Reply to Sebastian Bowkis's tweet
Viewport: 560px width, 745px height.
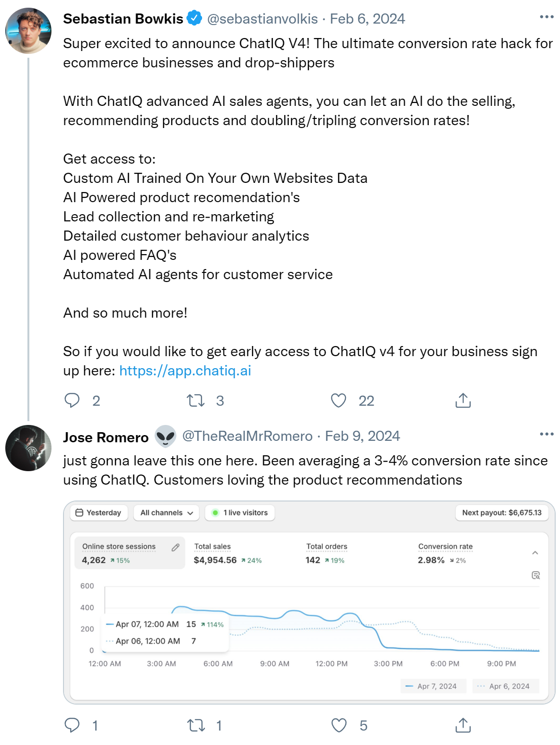pos(72,400)
